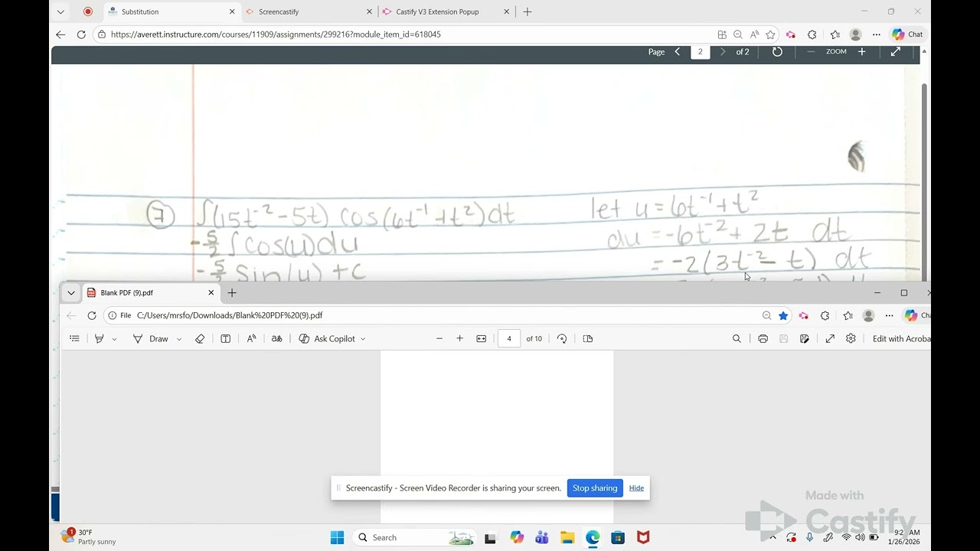Open the Translate option in the PDF toolbar
Viewport: 980px width, 551px height.
277,338
